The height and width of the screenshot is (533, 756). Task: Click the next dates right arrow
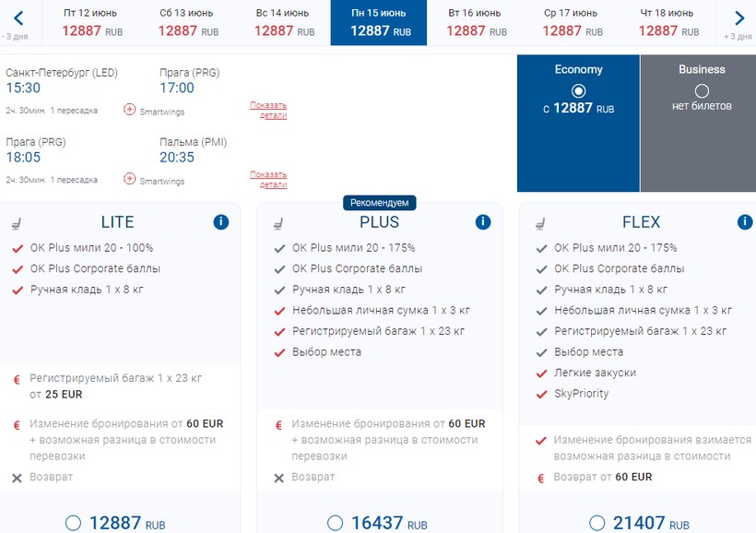pyautogui.click(x=738, y=18)
